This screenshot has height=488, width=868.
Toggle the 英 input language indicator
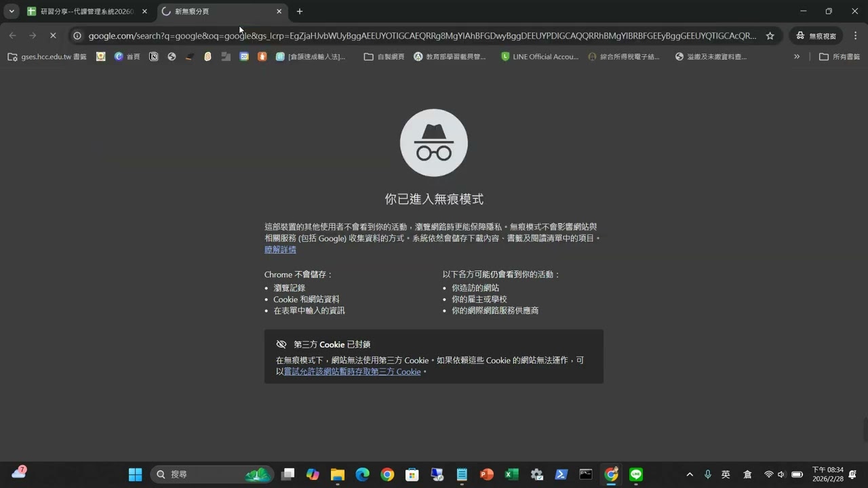[726, 474]
